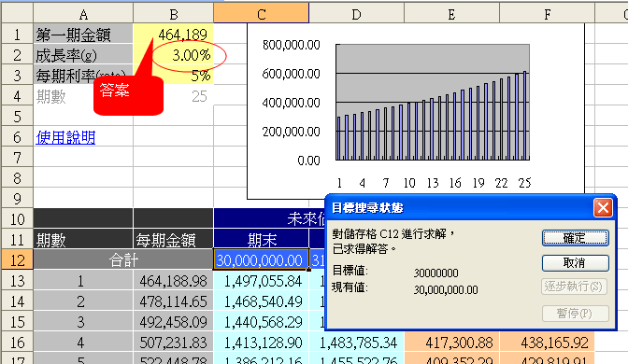
Task: Click cell D16 showing 1,483,785.34
Action: tap(356, 343)
